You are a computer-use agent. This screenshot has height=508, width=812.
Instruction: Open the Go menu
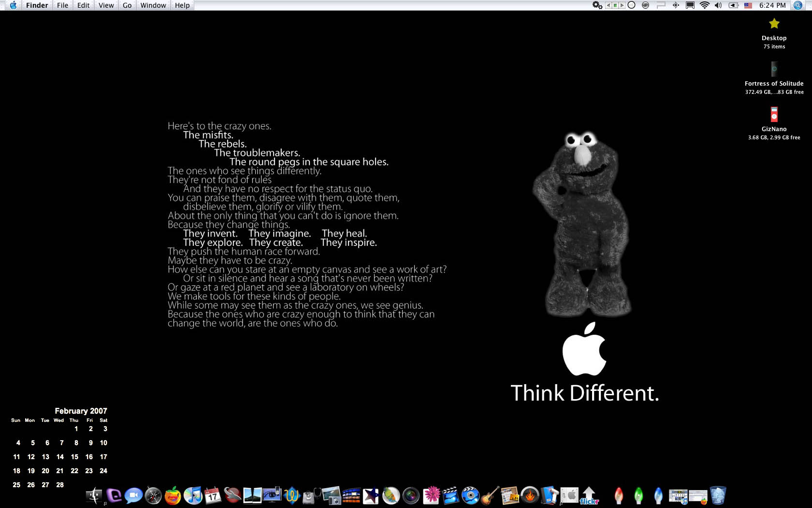pos(127,5)
